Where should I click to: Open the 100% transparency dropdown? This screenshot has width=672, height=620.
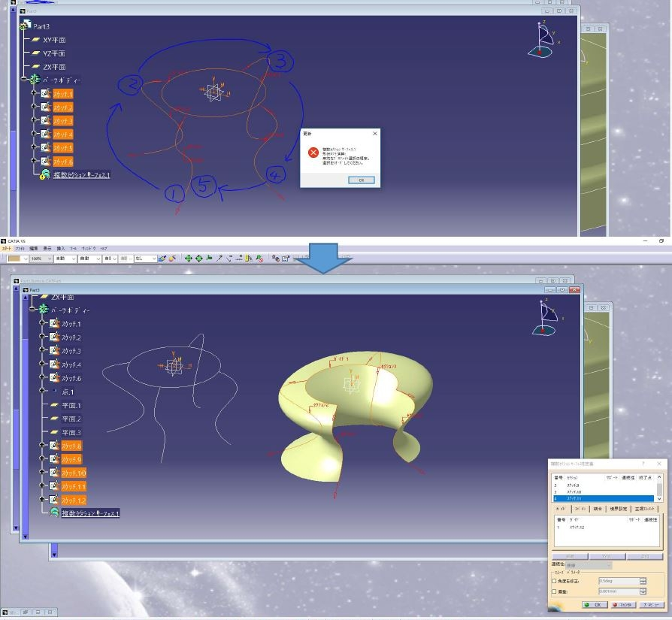[50, 259]
